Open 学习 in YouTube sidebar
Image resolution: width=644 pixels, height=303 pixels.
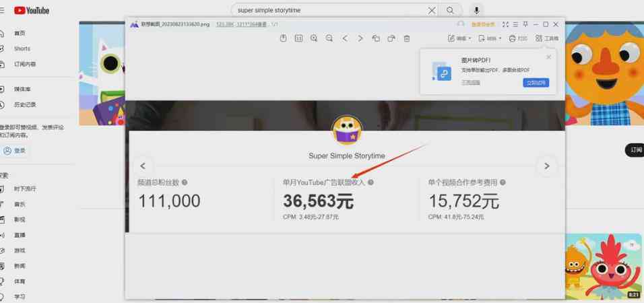pyautogui.click(x=18, y=296)
